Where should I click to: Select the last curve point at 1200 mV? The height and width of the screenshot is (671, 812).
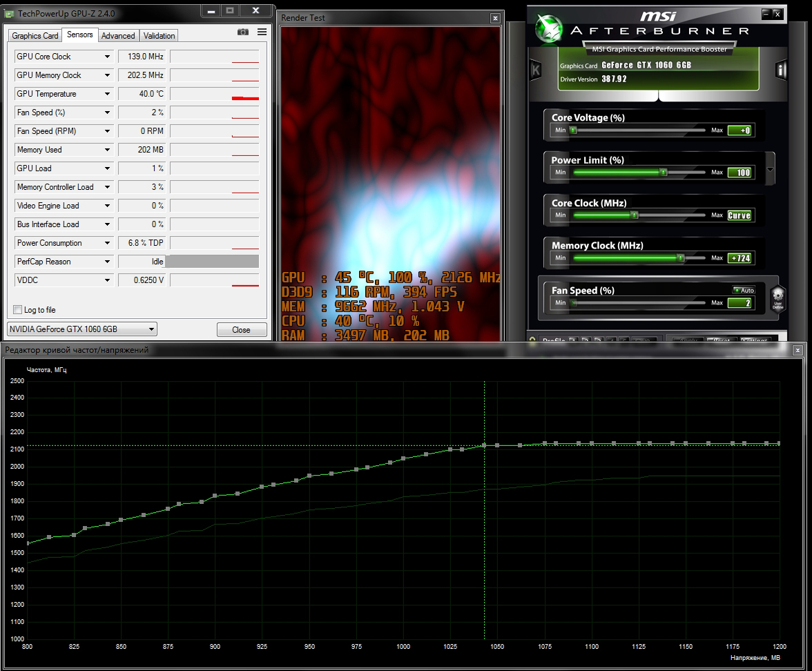pos(779,443)
